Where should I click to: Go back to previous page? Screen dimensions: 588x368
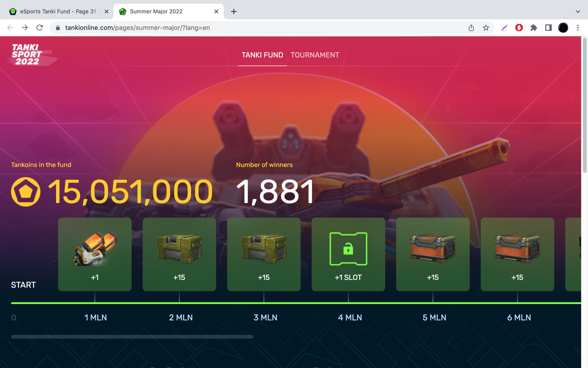pyautogui.click(x=10, y=28)
